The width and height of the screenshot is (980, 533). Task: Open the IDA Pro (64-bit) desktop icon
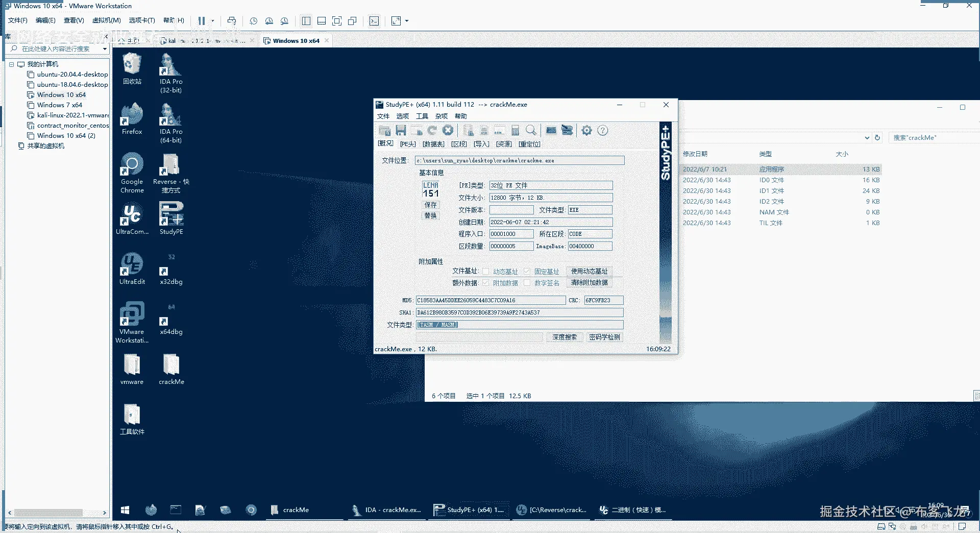pos(170,123)
